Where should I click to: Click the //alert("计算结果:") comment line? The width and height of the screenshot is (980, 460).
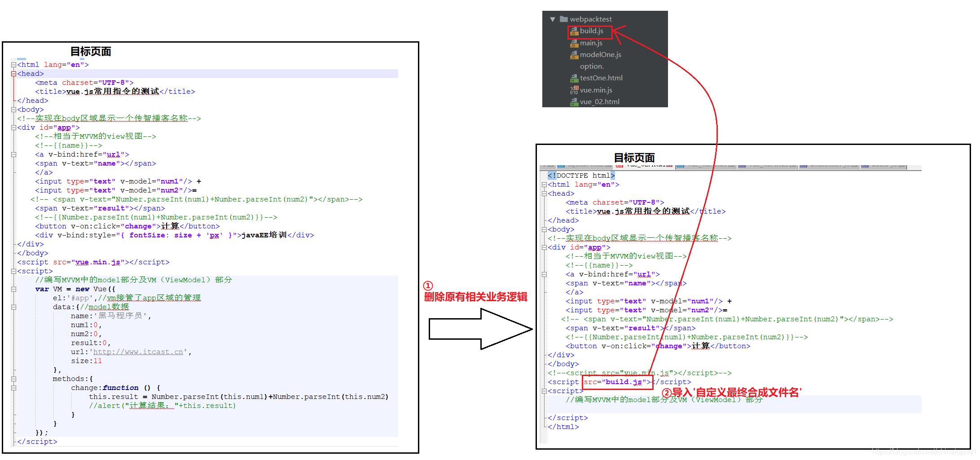click(162, 406)
